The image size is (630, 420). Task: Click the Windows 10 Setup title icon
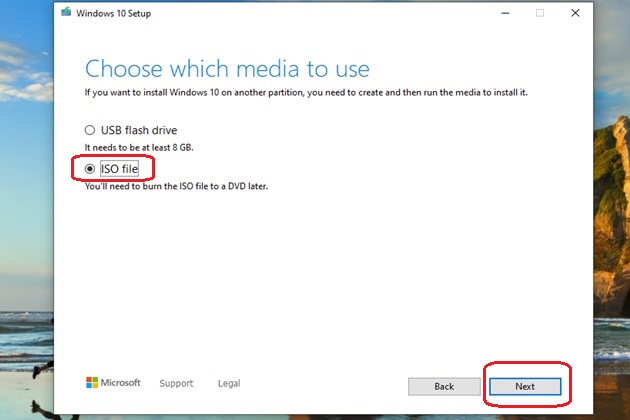[66, 12]
